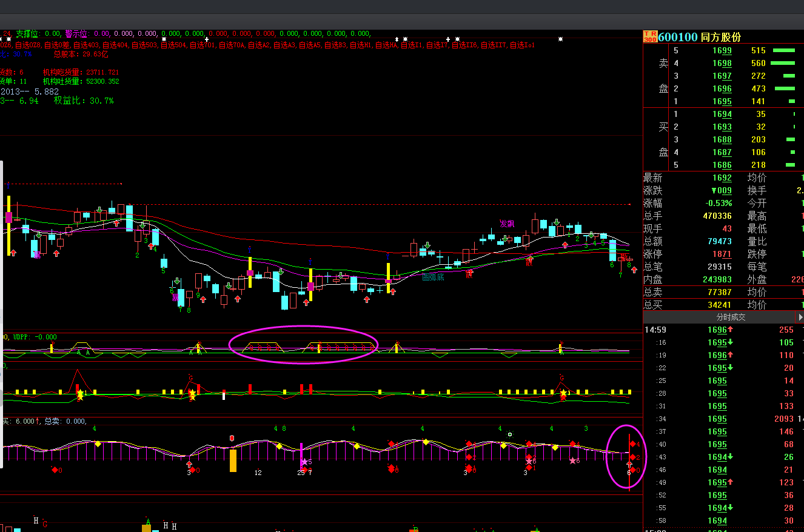This screenshot has width=804, height=532.
Task: Select the 涨幅 value -0.53%
Action: click(x=717, y=203)
